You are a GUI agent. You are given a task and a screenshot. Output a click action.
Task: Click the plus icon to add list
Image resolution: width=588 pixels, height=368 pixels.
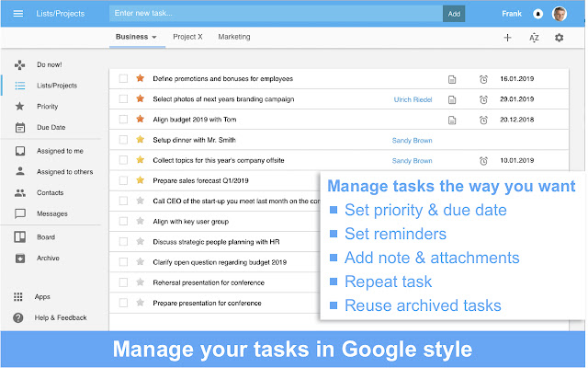(x=507, y=38)
